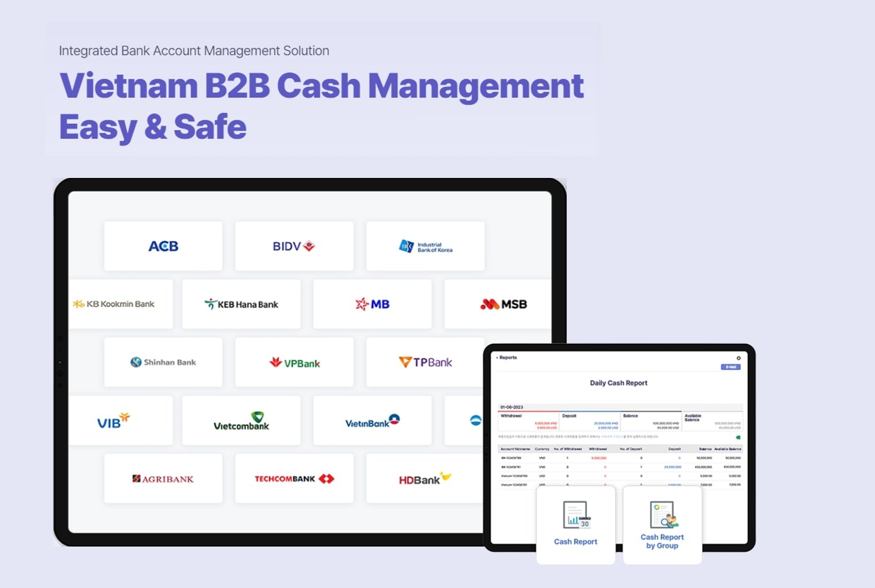The height and width of the screenshot is (588, 875).
Task: Choose the KEB Hana Bank logo card
Action: coord(241,304)
